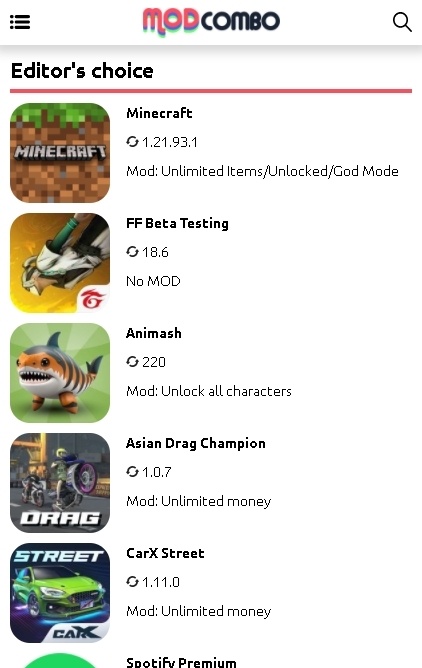Tap the search magnifier icon
This screenshot has height=668, width=422.
[402, 22]
